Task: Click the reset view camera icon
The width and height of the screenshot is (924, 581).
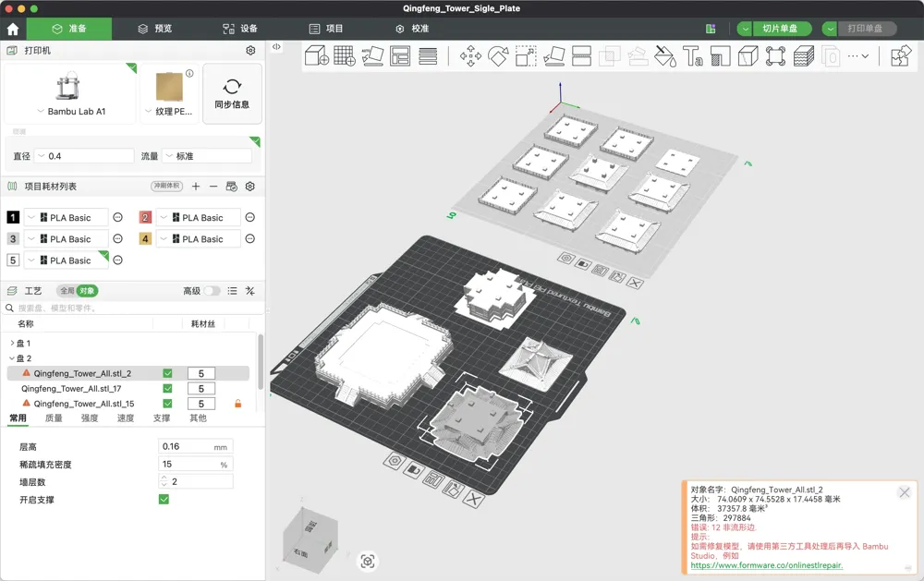Action: (x=368, y=562)
